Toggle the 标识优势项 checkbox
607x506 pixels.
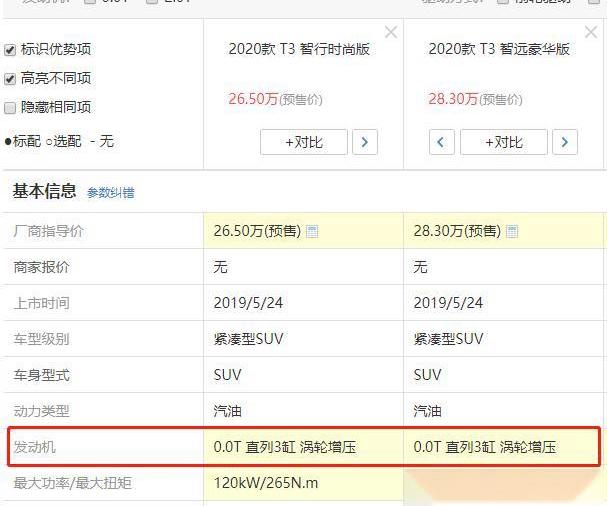(x=10, y=50)
